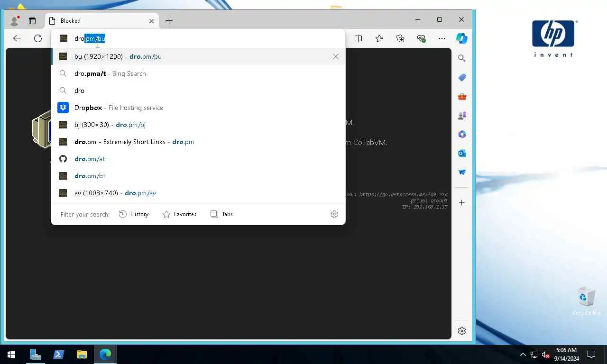Open sidebar settings gear at bottom
Image resolution: width=607 pixels, height=364 pixels.
[462, 331]
